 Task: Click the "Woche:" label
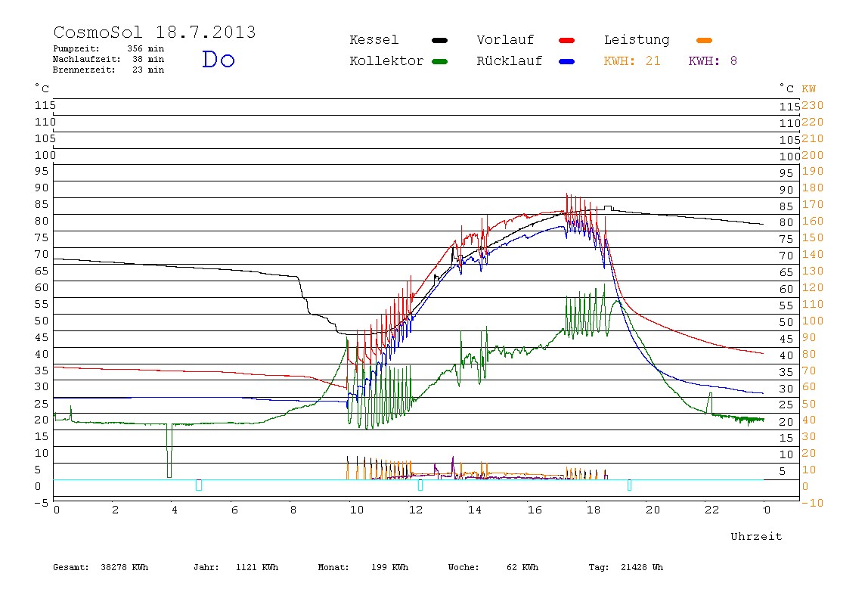[464, 567]
